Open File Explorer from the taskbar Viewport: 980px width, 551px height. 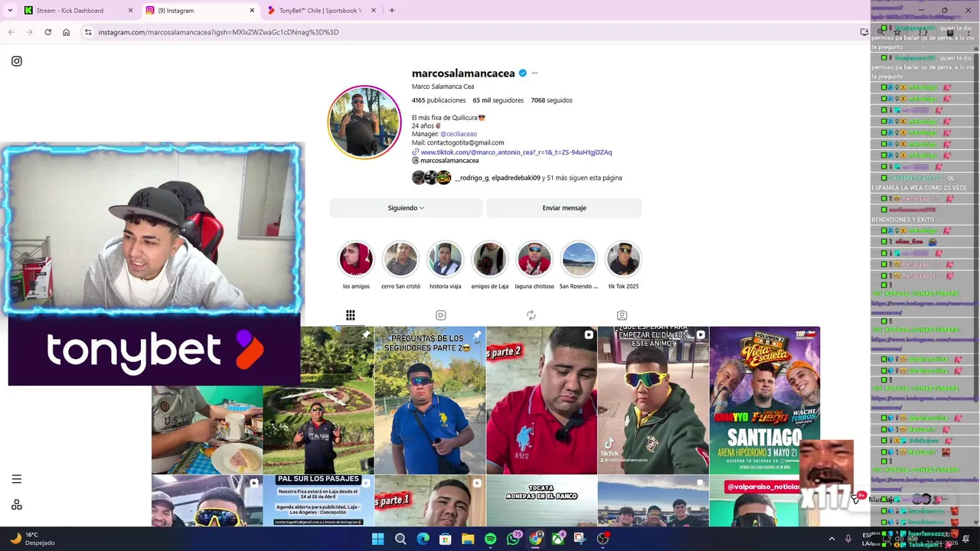pyautogui.click(x=468, y=539)
